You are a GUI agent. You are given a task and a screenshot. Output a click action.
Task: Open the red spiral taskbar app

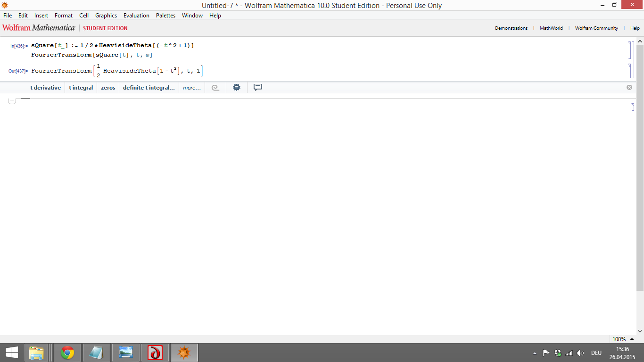(155, 353)
